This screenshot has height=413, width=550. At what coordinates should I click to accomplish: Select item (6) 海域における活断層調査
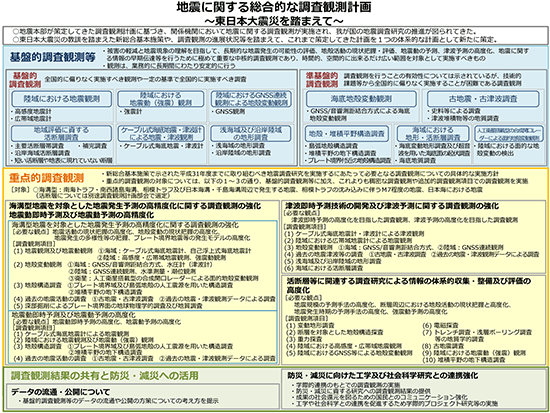[323, 268]
